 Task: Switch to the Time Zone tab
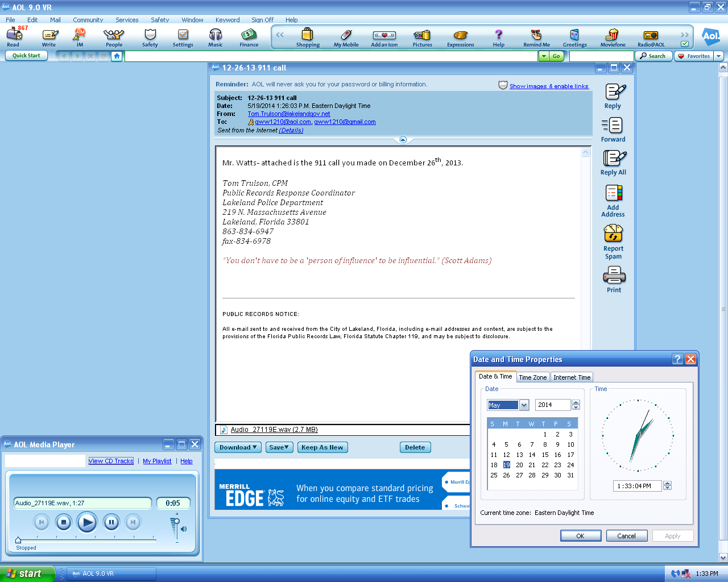pos(532,377)
